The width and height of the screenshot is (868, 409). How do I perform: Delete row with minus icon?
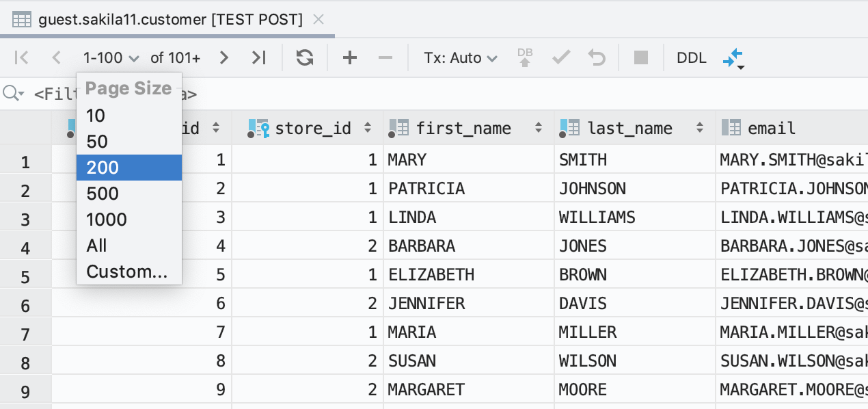[385, 58]
